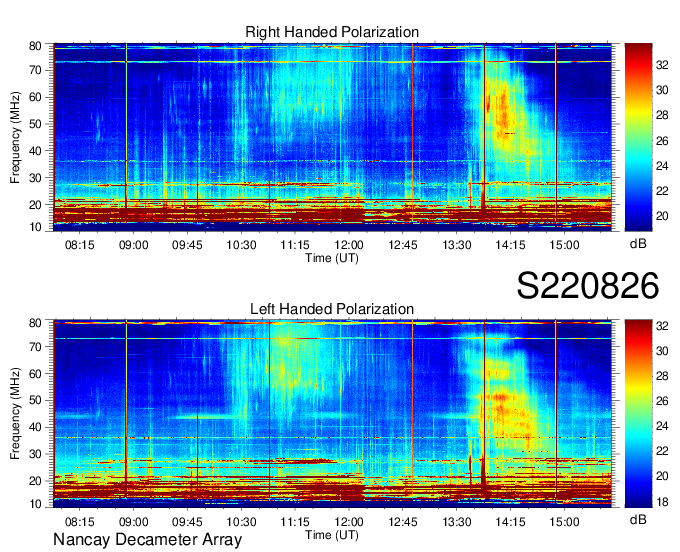Click the dB unit label under Right Handed colorbar
This screenshot has height=552, width=680.
(x=638, y=244)
